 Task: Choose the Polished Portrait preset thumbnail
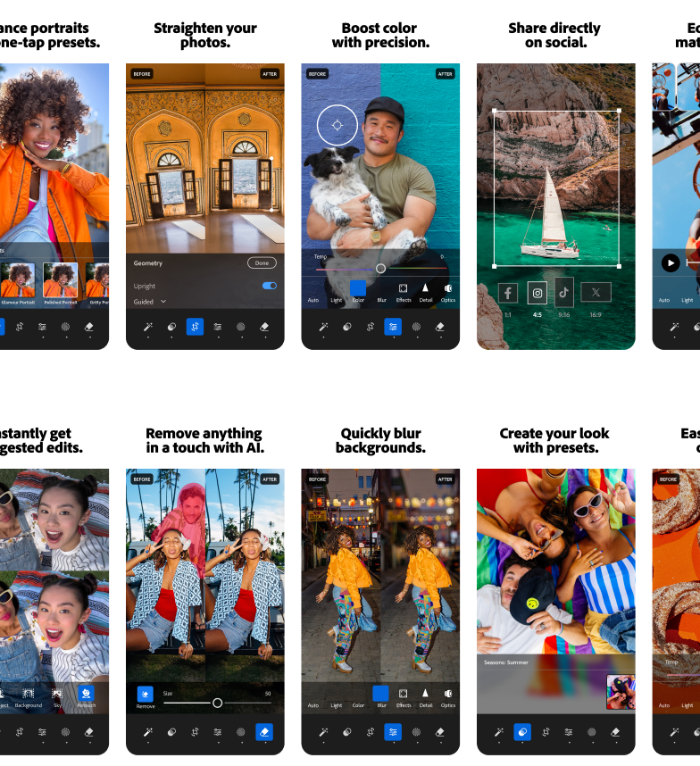pyautogui.click(x=61, y=281)
